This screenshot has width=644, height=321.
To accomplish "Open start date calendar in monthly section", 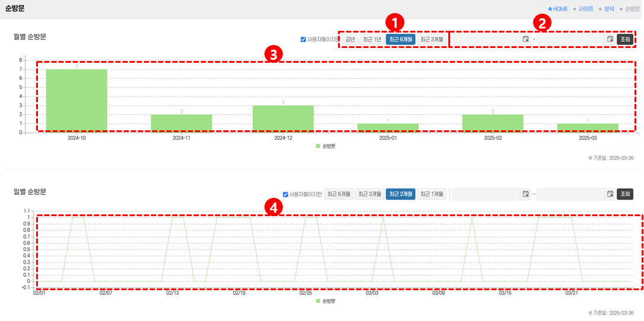I will [x=525, y=39].
